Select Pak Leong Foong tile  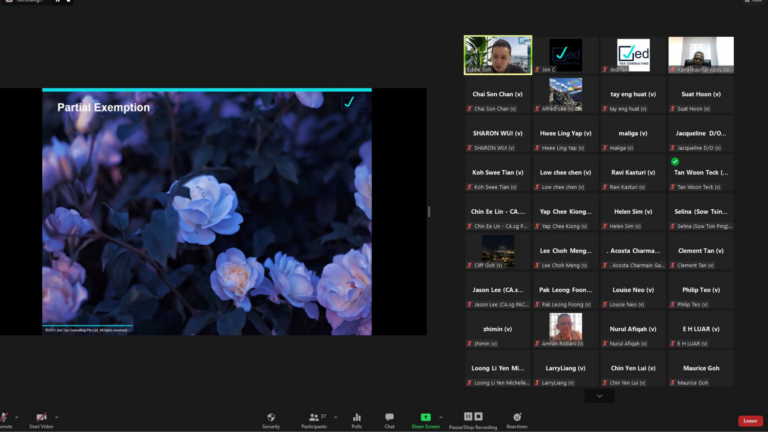pyautogui.click(x=565, y=290)
